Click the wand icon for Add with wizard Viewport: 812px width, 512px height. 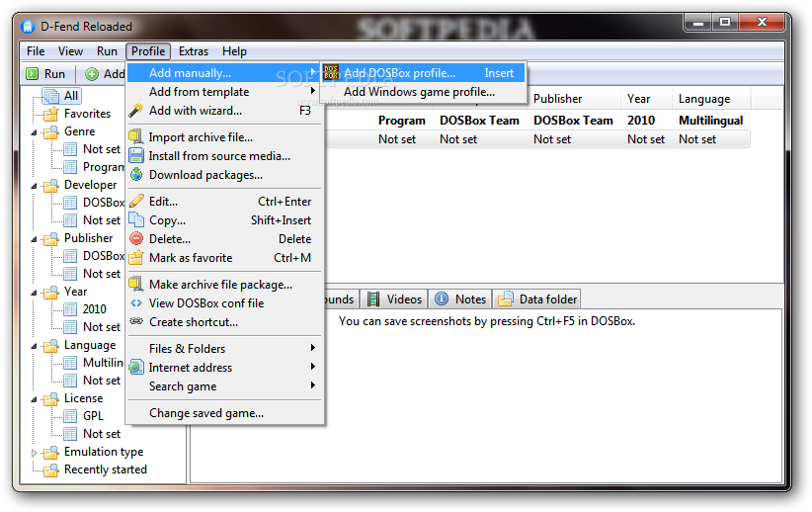click(x=136, y=111)
